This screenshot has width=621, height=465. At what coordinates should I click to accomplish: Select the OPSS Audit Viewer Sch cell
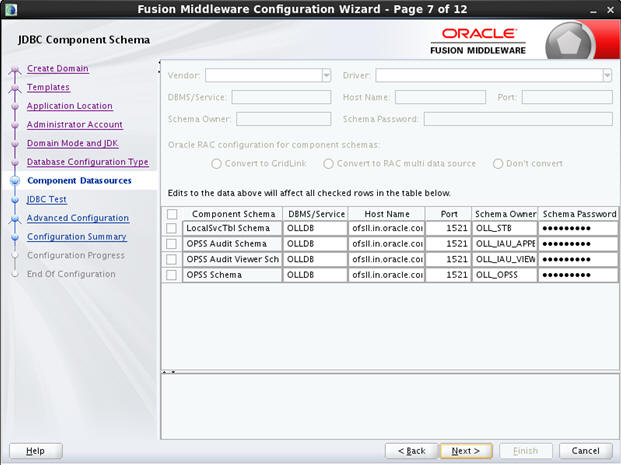(232, 259)
